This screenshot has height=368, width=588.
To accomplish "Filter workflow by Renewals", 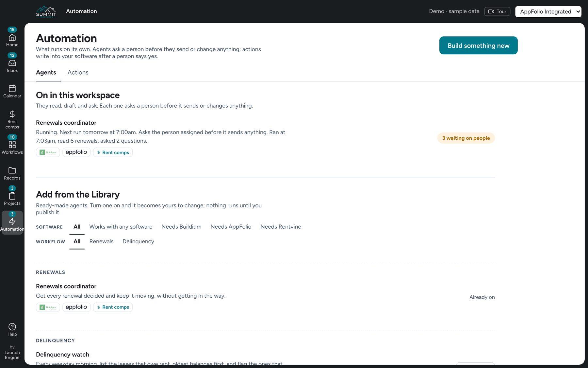I will point(102,241).
